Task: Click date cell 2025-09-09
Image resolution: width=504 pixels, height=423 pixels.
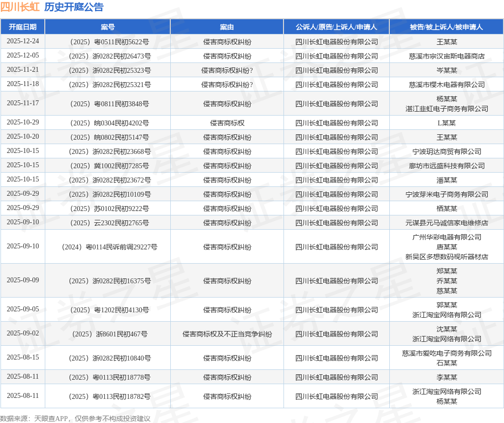Action: point(23,280)
